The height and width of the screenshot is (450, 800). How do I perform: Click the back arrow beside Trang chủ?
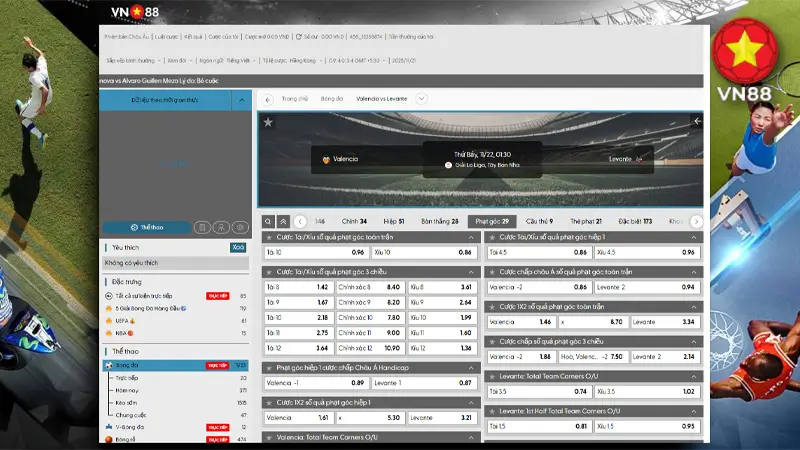[x=268, y=99]
